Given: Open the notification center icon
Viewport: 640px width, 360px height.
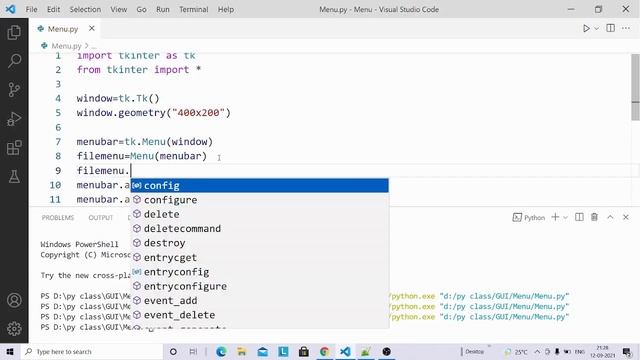Looking at the screenshot, I should pos(627,351).
